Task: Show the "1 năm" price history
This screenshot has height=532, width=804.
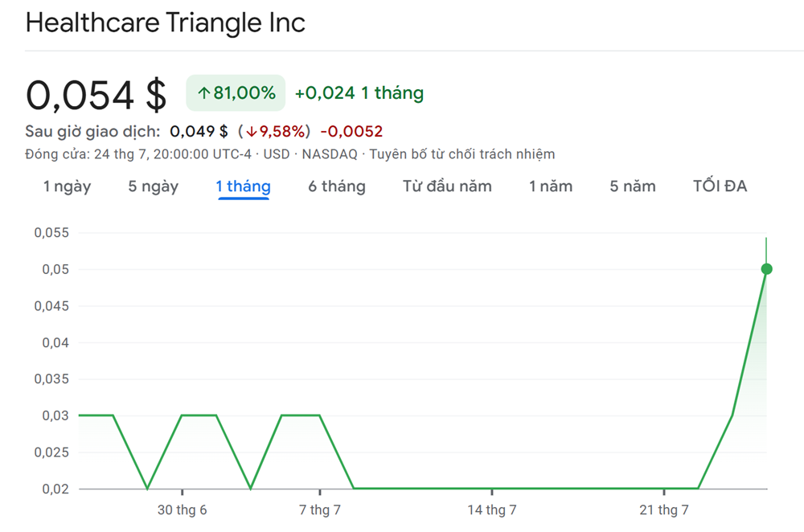Action: click(551, 186)
